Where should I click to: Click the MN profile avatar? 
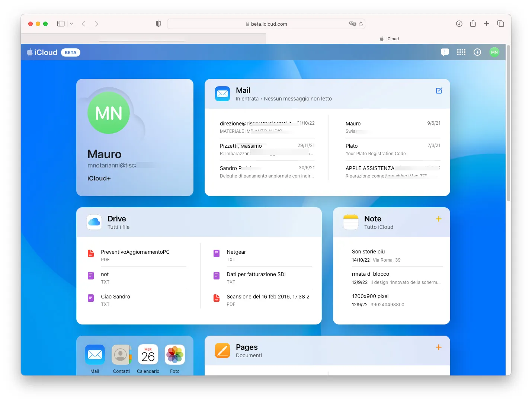[x=494, y=52]
